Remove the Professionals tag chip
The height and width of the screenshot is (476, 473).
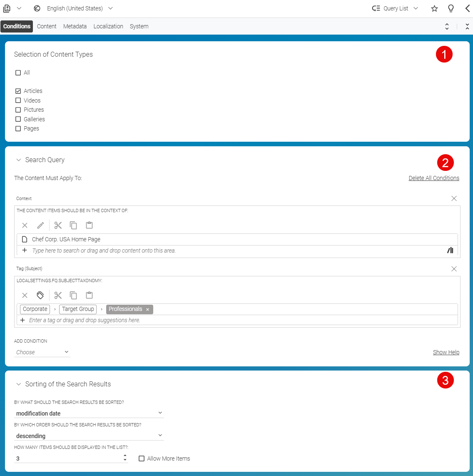pyautogui.click(x=147, y=309)
